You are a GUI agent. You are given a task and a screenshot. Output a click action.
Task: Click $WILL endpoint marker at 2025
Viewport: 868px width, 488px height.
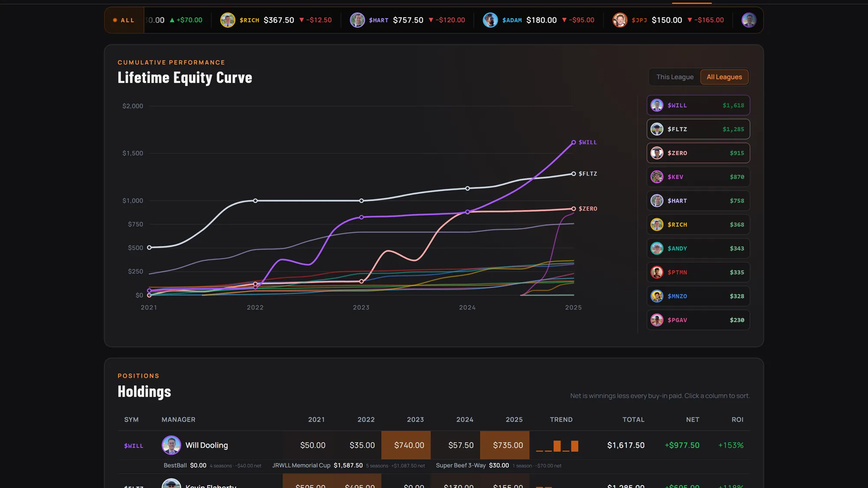click(573, 142)
